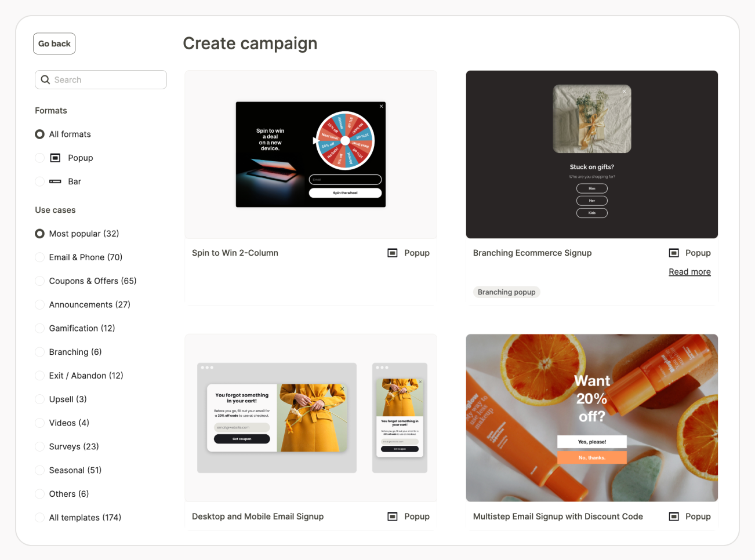
Task: Click popup icon on Multistep Email Signup card
Action: [x=674, y=517]
